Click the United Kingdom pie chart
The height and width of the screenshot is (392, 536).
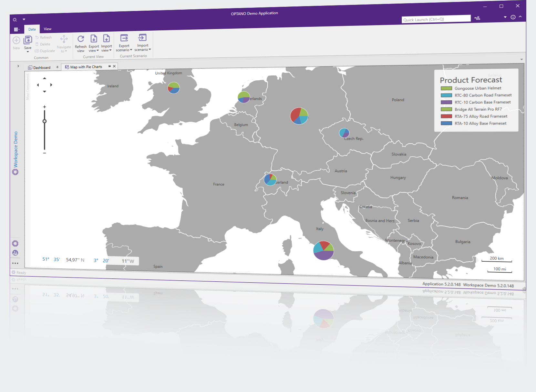coord(174,88)
